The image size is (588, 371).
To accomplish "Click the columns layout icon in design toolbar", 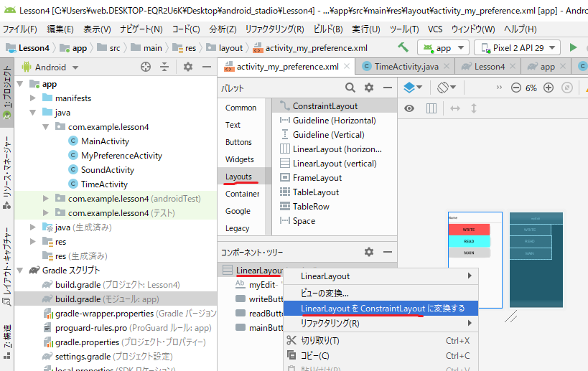I will click(431, 108).
